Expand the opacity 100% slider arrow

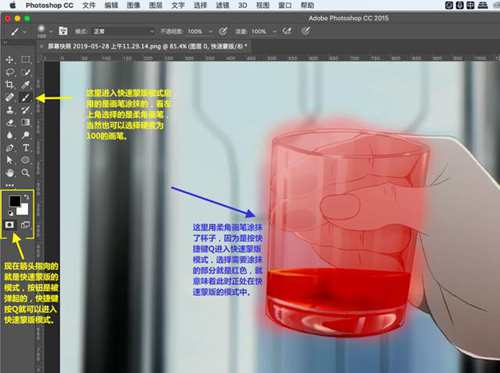click(210, 31)
